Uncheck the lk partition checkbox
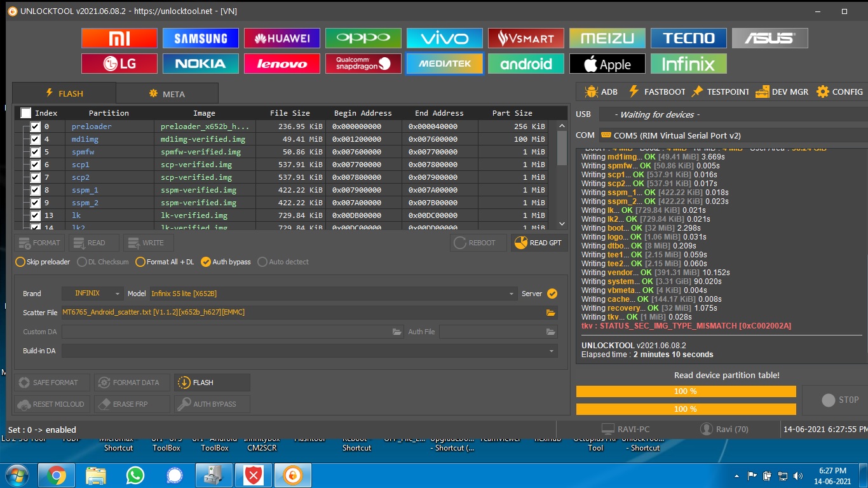Viewport: 868px width, 488px height. (36, 215)
